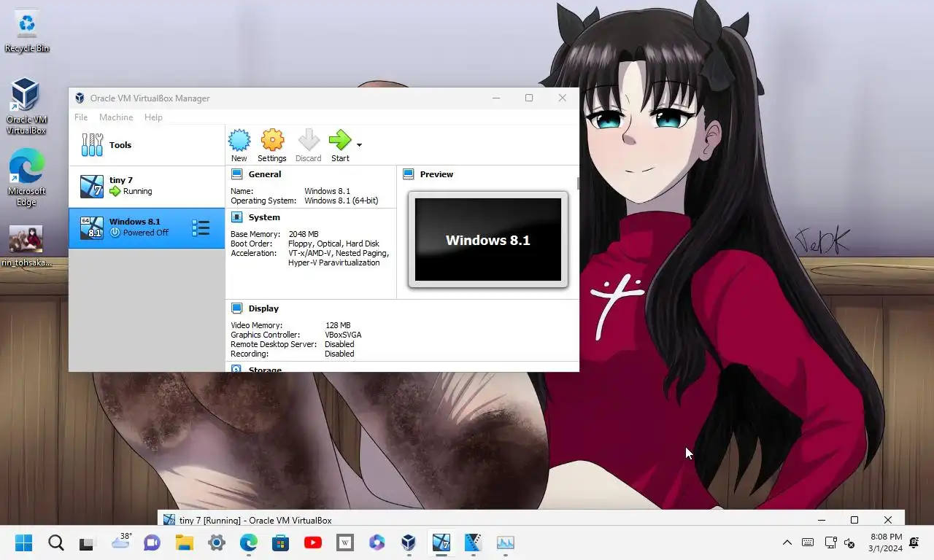Select the Windows 8.1 virtual machine entry
Image resolution: width=934 pixels, height=560 pixels.
[147, 227]
